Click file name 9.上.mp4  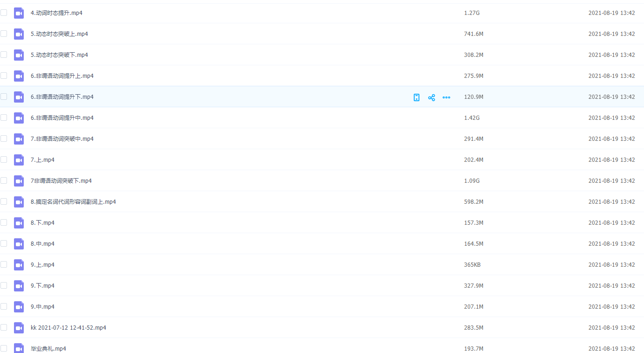click(x=42, y=265)
